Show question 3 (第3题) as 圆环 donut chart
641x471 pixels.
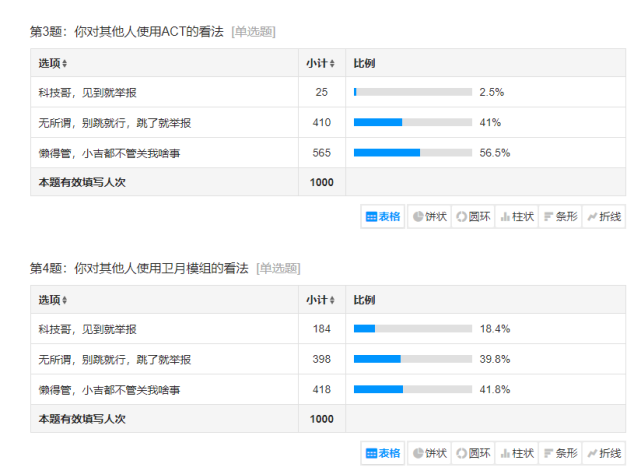click(x=473, y=217)
